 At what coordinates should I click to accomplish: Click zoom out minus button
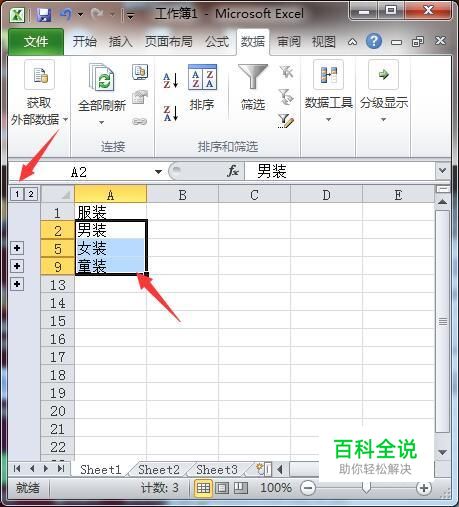[x=308, y=488]
